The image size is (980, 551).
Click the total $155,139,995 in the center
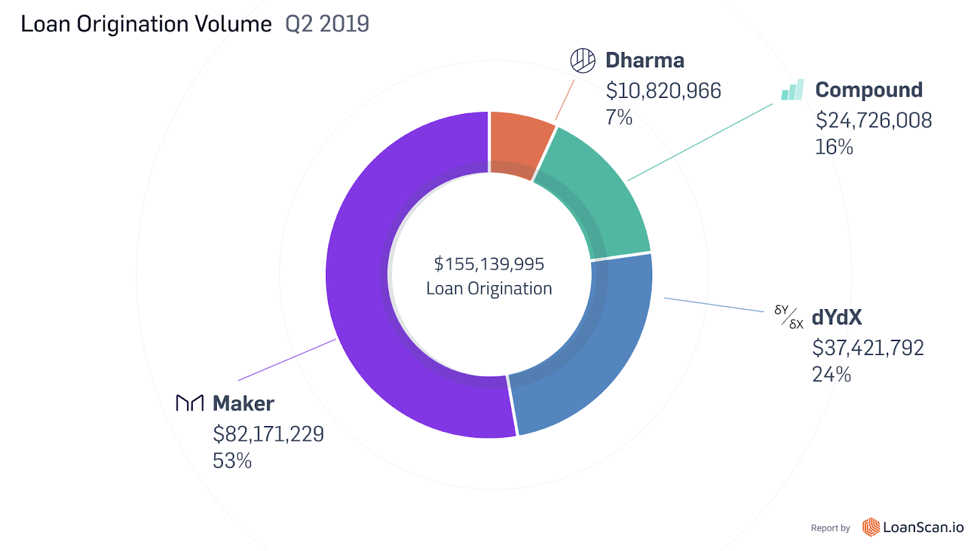click(x=489, y=264)
